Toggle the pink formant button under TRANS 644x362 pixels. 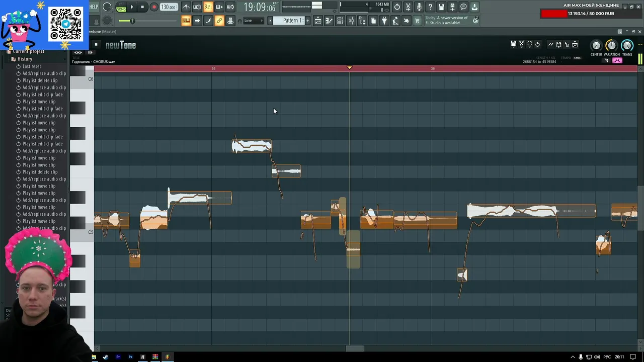[617, 60]
